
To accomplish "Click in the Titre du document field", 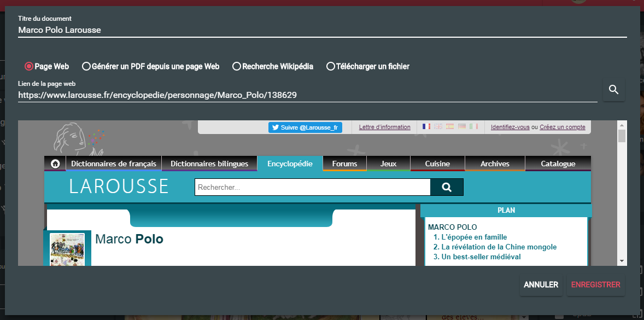I will point(322,31).
